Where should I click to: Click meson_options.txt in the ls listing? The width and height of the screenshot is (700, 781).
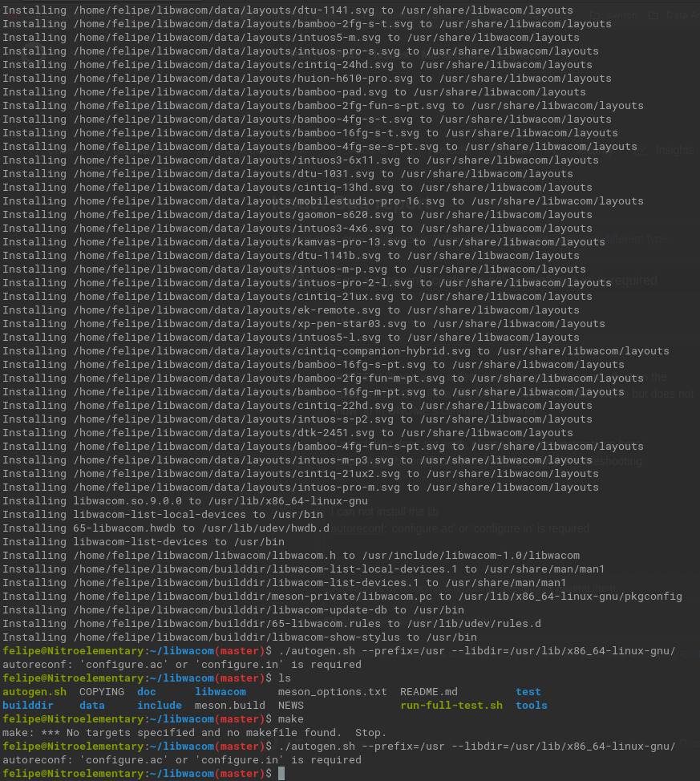pos(332,692)
